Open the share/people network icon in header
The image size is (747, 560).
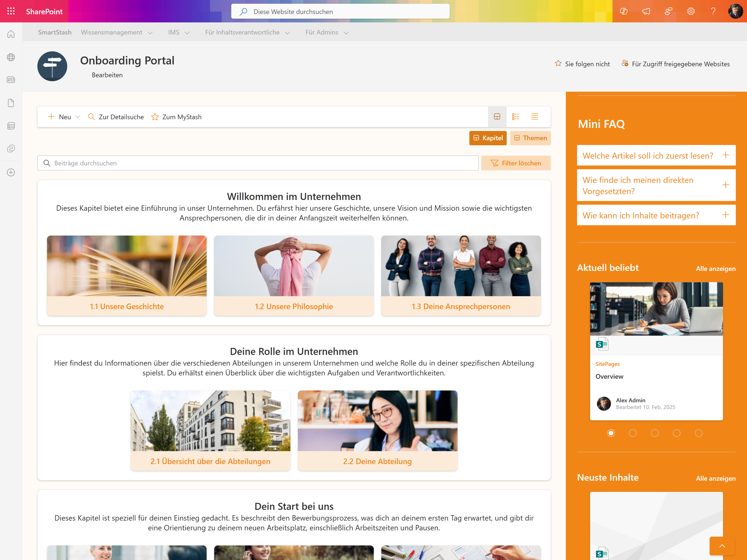668,11
